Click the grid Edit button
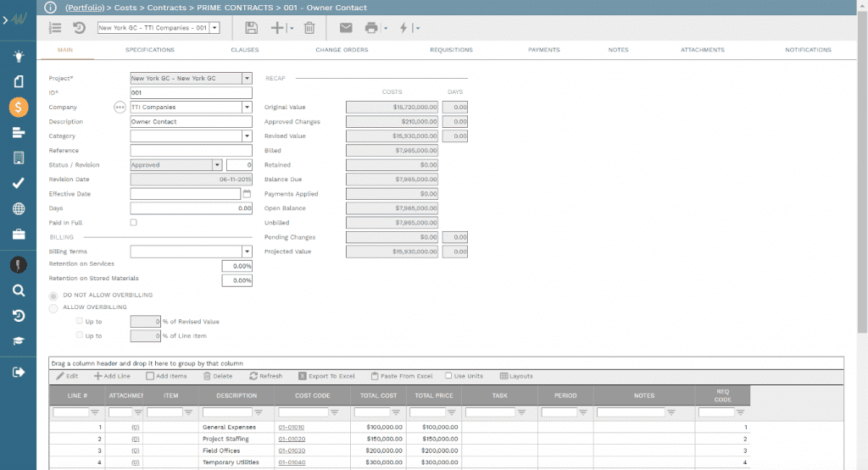This screenshot has width=868, height=470. coord(67,376)
